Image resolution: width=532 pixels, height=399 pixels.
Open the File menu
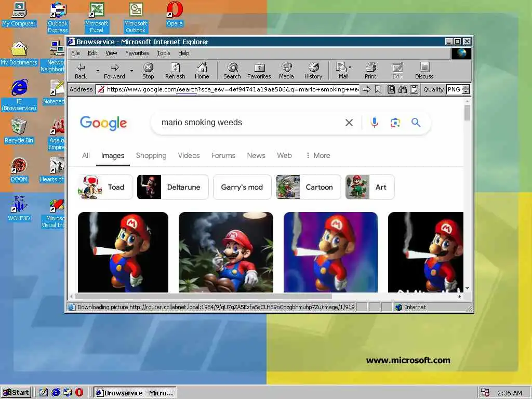click(75, 53)
